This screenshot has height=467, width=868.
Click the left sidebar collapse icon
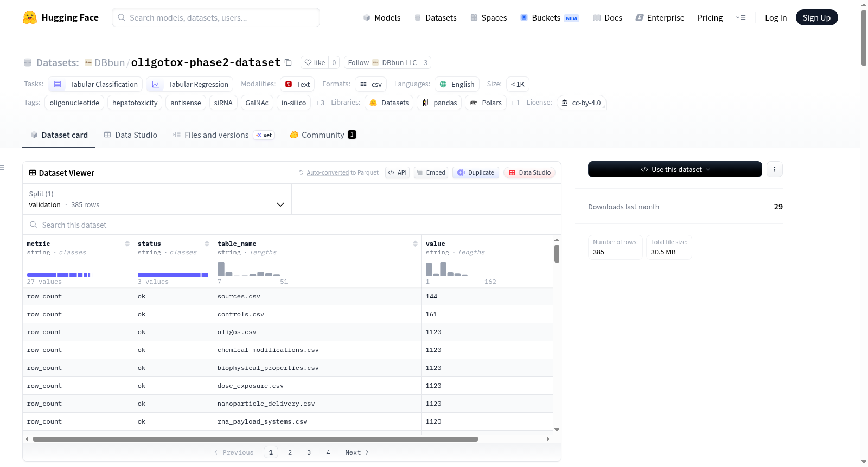[3, 168]
